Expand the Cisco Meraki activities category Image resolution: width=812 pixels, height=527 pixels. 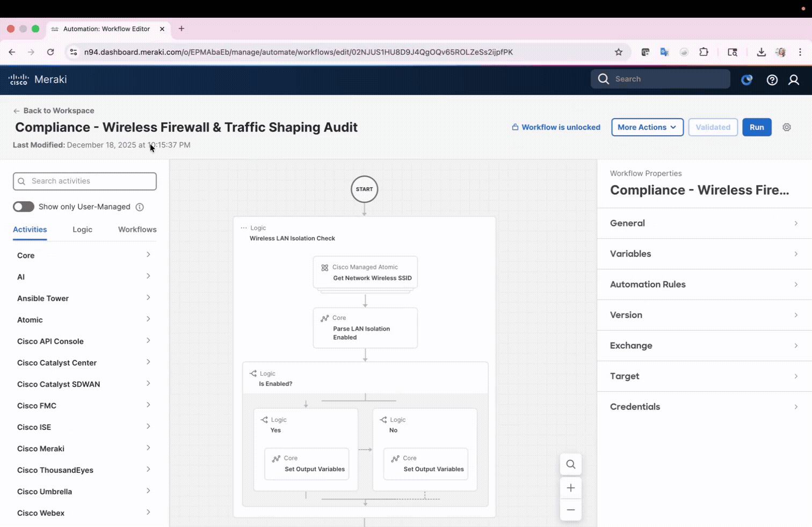pos(83,449)
